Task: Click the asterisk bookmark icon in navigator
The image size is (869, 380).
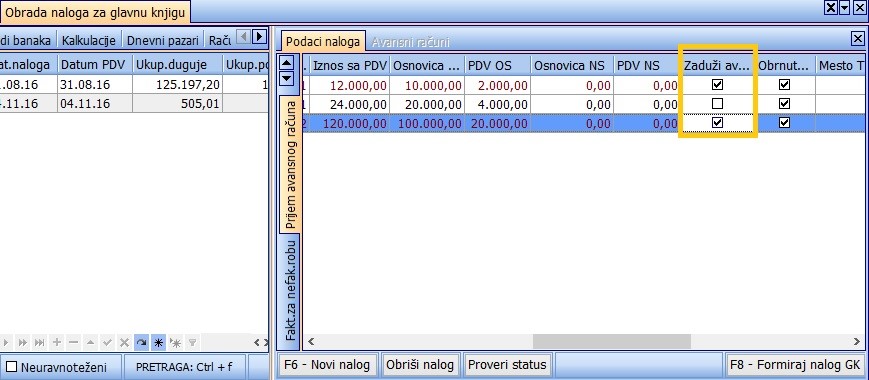Action: (159, 342)
